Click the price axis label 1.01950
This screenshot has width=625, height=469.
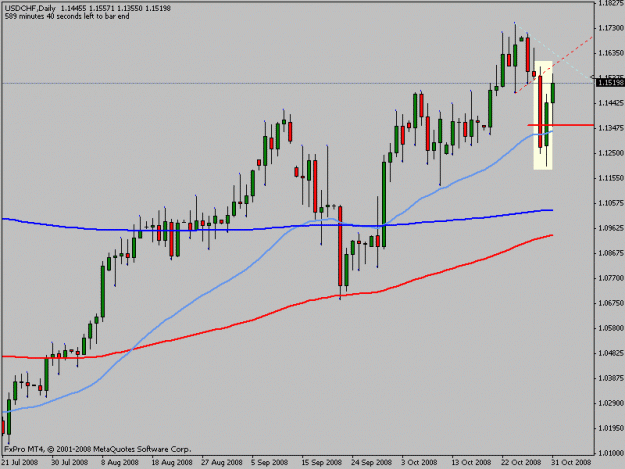pyautogui.click(x=611, y=428)
